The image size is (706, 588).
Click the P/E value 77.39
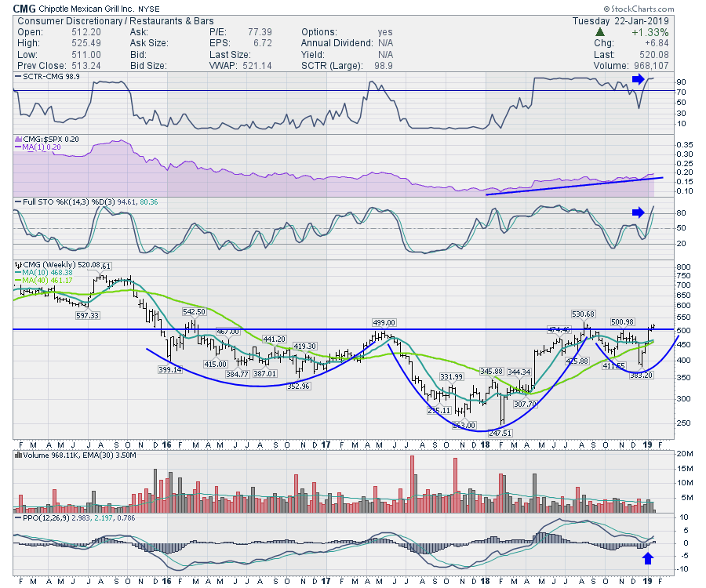coord(260,32)
